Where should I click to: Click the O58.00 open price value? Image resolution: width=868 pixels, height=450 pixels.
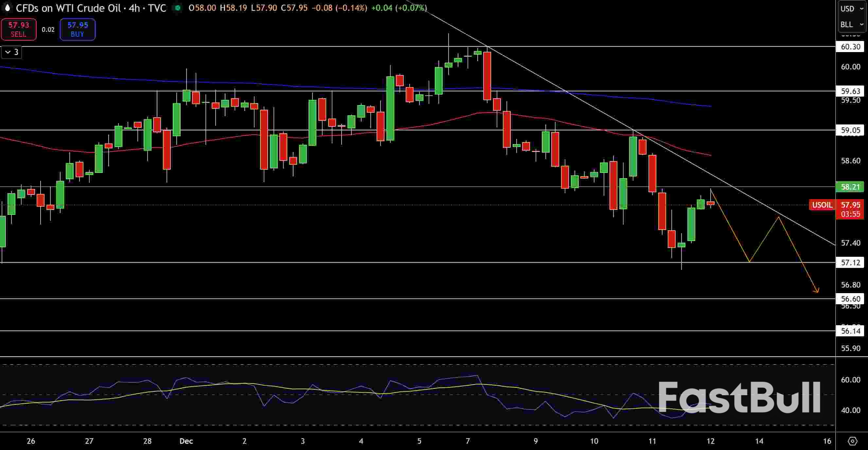click(202, 8)
